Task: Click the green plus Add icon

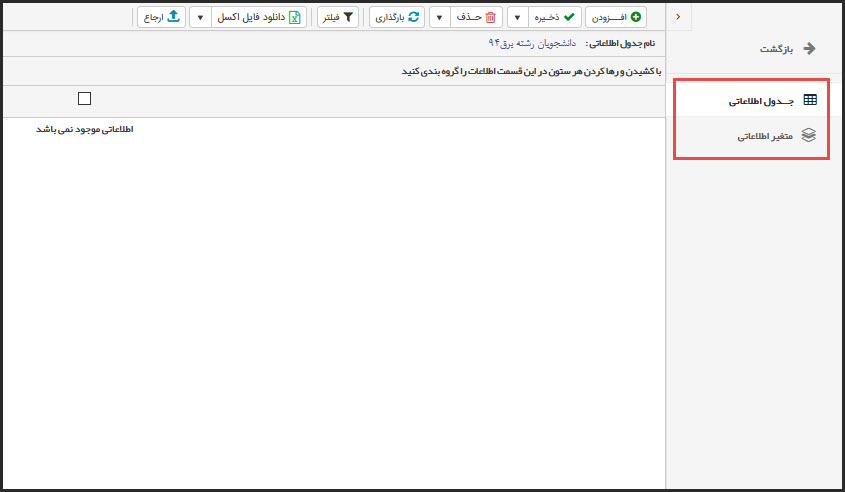Action: [x=636, y=17]
